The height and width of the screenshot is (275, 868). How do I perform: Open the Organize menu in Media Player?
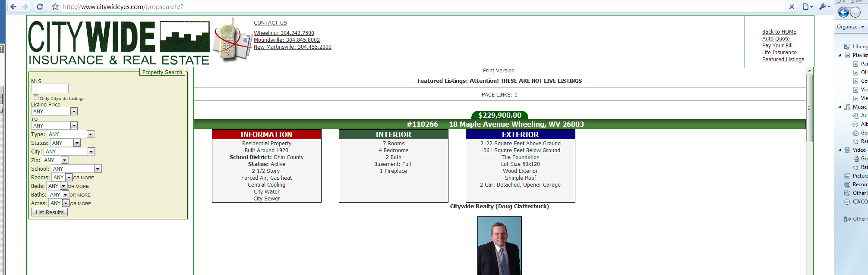(x=850, y=27)
